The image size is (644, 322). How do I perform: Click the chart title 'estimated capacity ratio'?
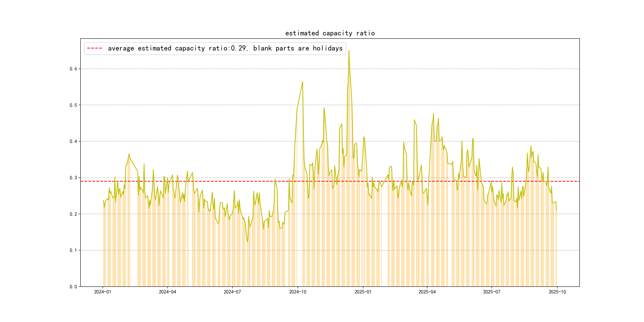pyautogui.click(x=330, y=33)
